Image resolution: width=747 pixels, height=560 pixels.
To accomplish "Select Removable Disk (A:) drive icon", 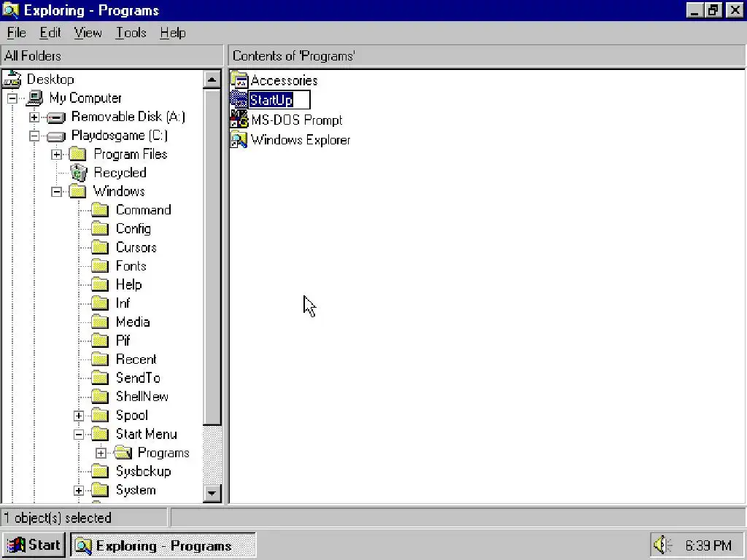I will [x=57, y=117].
